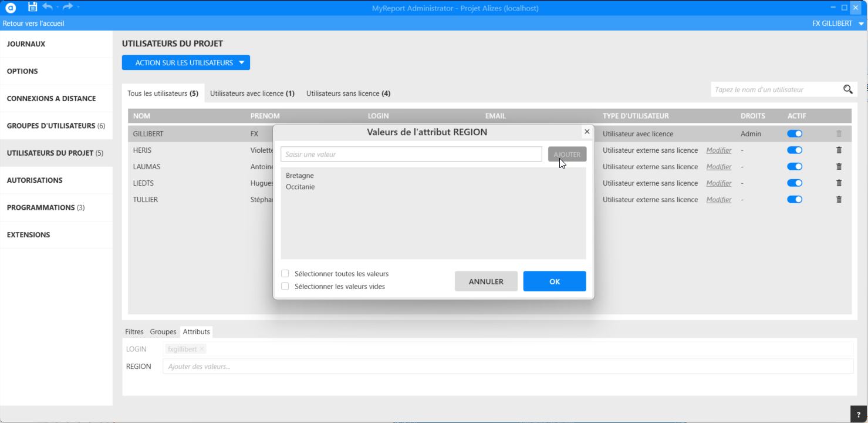Click the OK button
This screenshot has width=868, height=423.
[x=554, y=281]
